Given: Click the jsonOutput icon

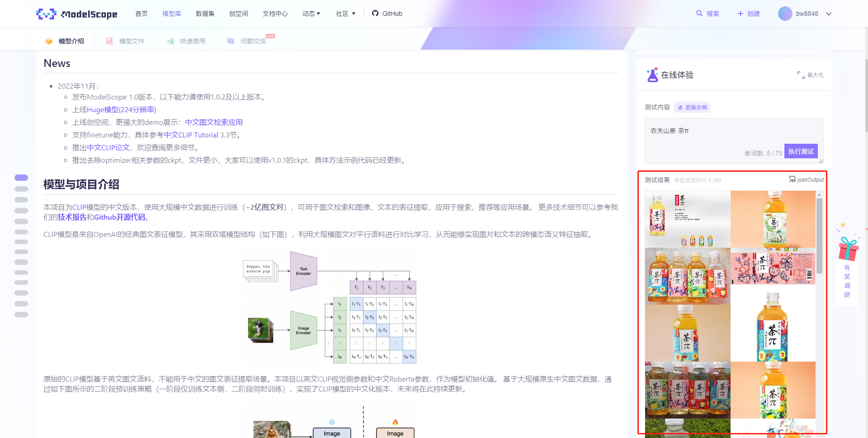Looking at the screenshot, I should 793,179.
